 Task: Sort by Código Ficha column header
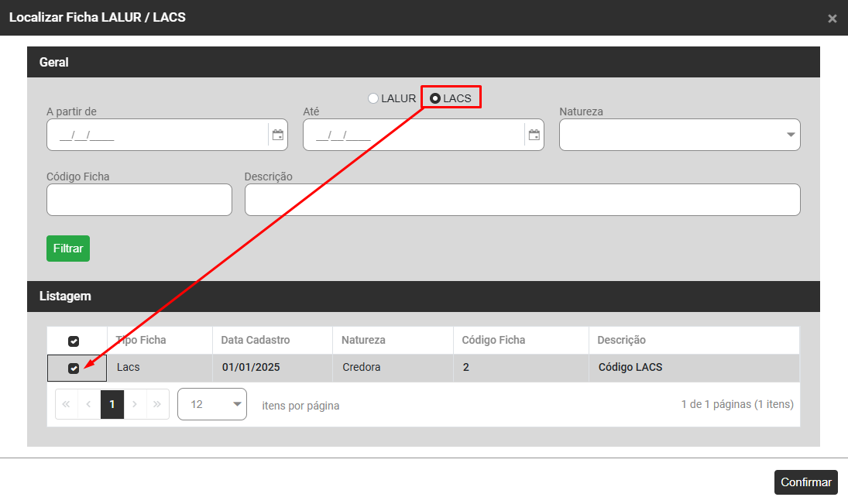pyautogui.click(x=521, y=340)
